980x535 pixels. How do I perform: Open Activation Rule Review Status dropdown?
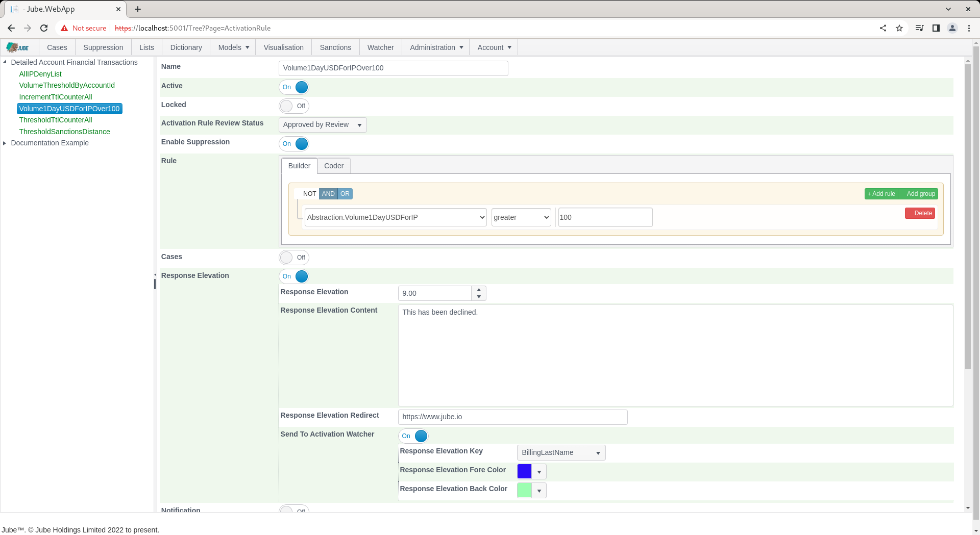click(x=323, y=125)
